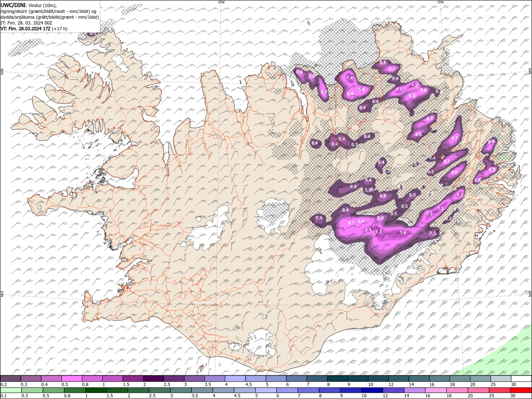The image size is (532, 399).
Task: Click the '20W' longitude label at top
Action: [x=221, y=2]
